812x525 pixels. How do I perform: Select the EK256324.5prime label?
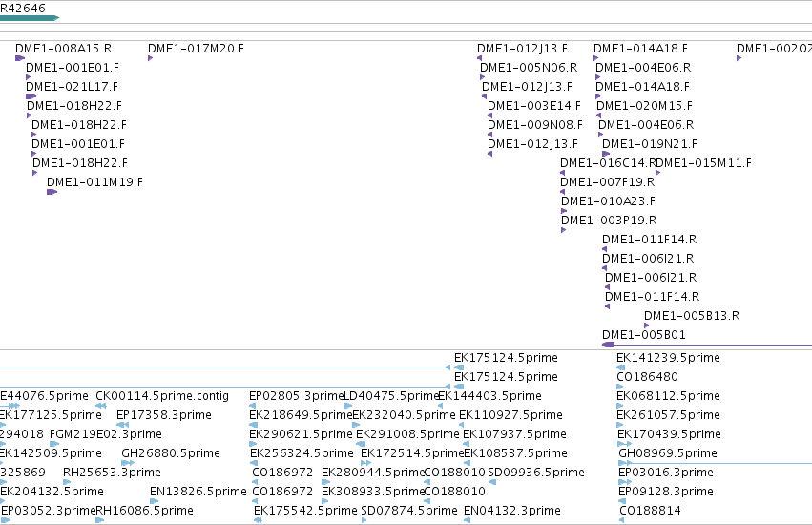302,454
